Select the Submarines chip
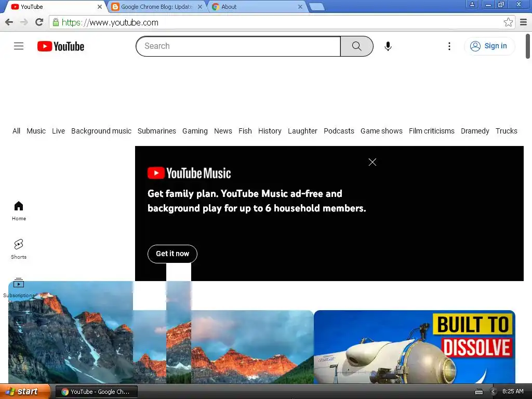Viewport: 532px width, 399px height. (157, 131)
